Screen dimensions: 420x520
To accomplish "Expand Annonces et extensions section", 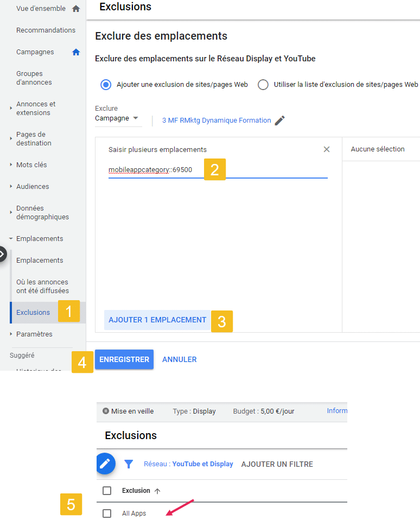I will [11, 108].
